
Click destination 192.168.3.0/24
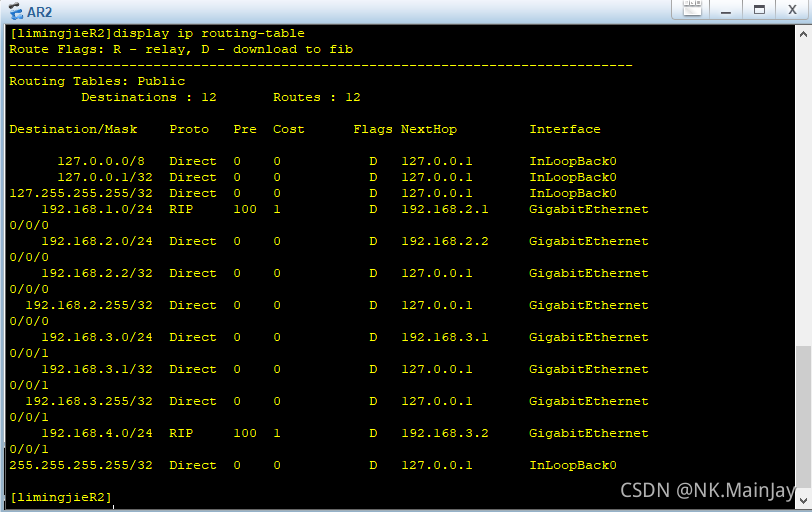click(x=97, y=338)
